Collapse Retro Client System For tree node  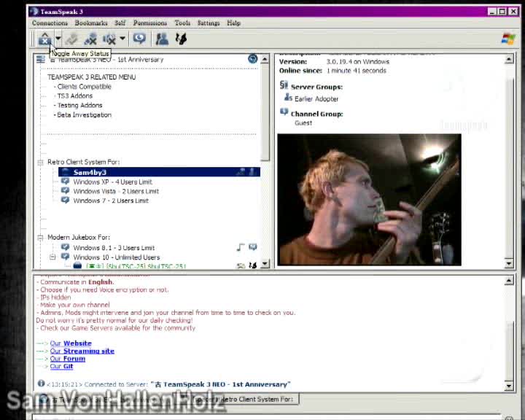coord(41,163)
